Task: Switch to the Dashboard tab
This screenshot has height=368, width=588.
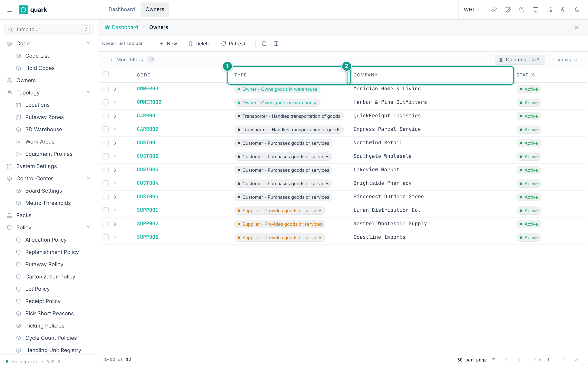Action: [x=122, y=9]
